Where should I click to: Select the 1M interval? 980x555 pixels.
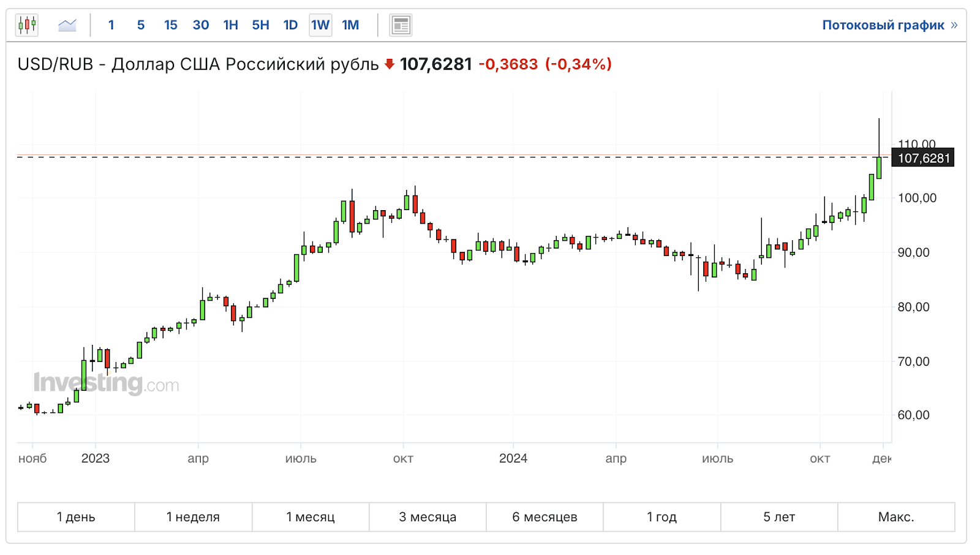(x=350, y=25)
